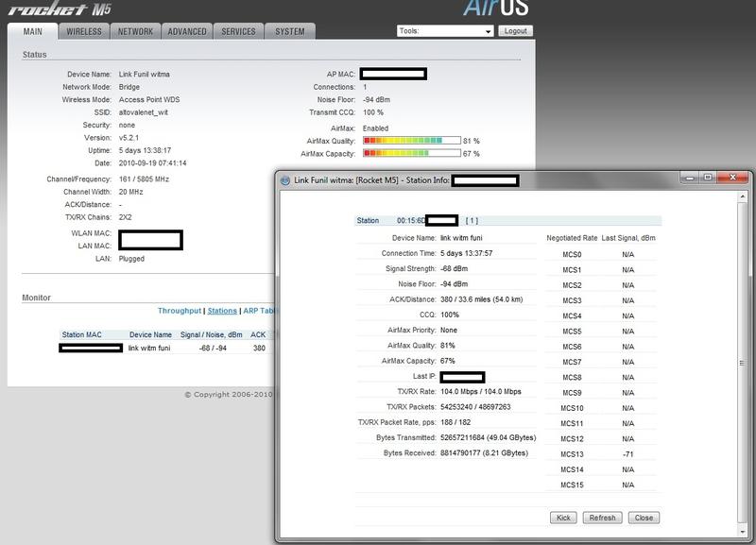Open the ARP Table monitor link
This screenshot has width=756, height=545.
point(259,311)
